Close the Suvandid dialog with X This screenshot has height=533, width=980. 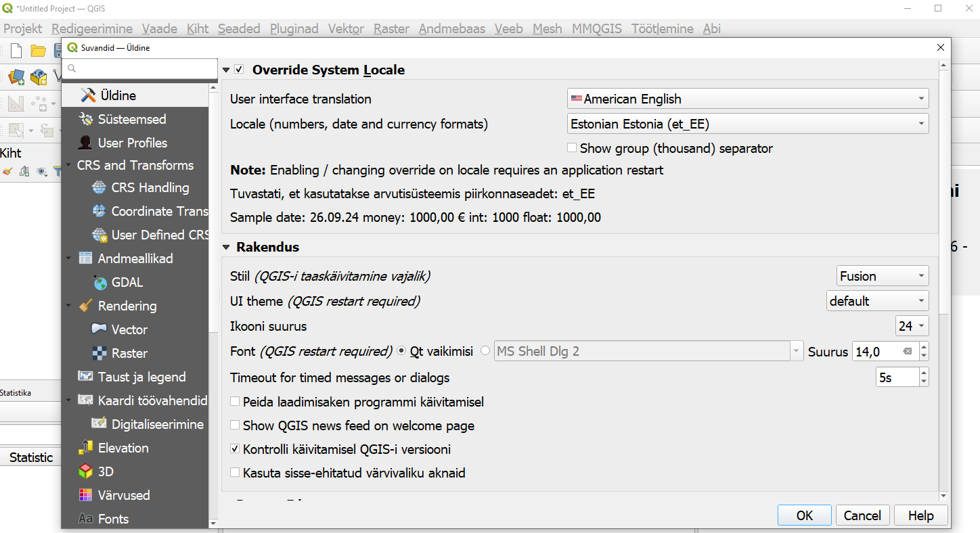940,47
